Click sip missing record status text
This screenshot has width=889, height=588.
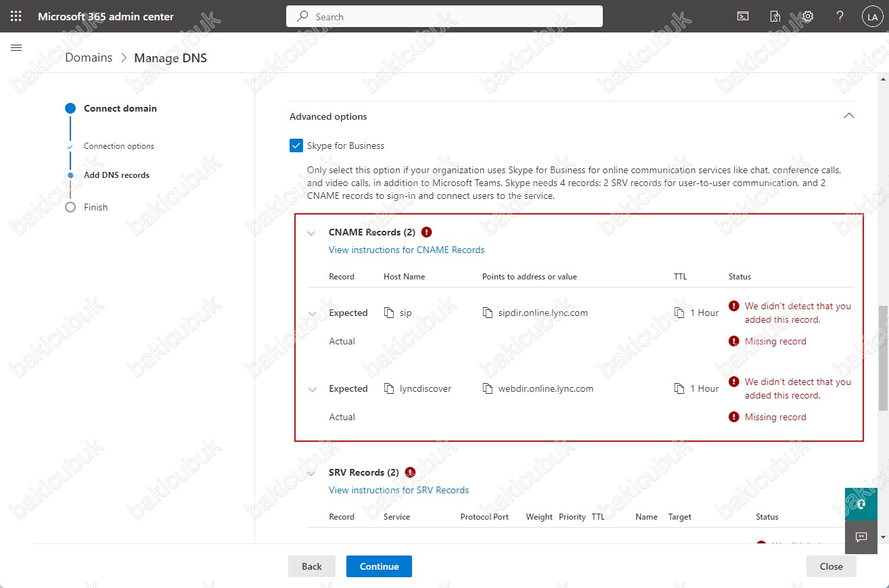point(775,341)
